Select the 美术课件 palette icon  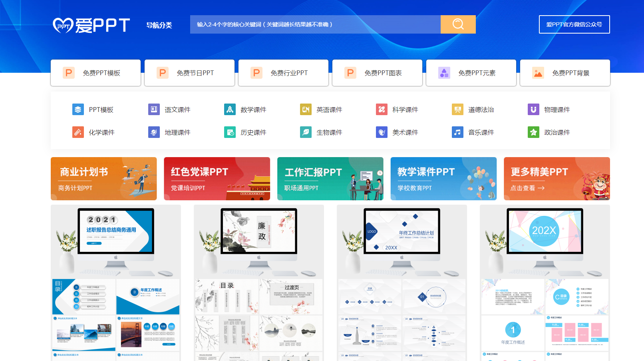(382, 132)
